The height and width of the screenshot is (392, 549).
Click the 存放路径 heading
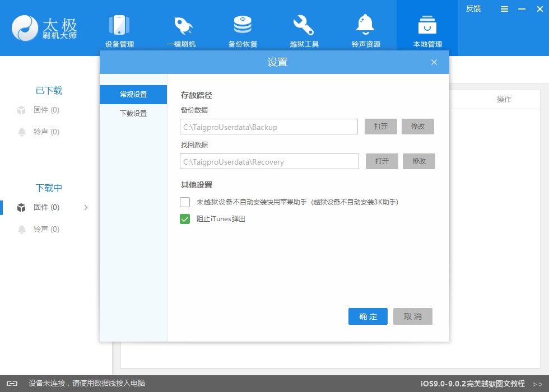point(197,95)
